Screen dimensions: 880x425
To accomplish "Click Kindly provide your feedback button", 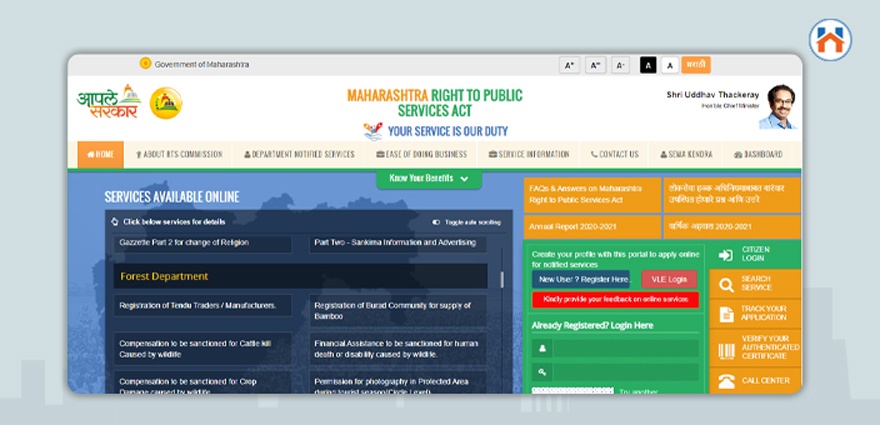I will pyautogui.click(x=615, y=299).
